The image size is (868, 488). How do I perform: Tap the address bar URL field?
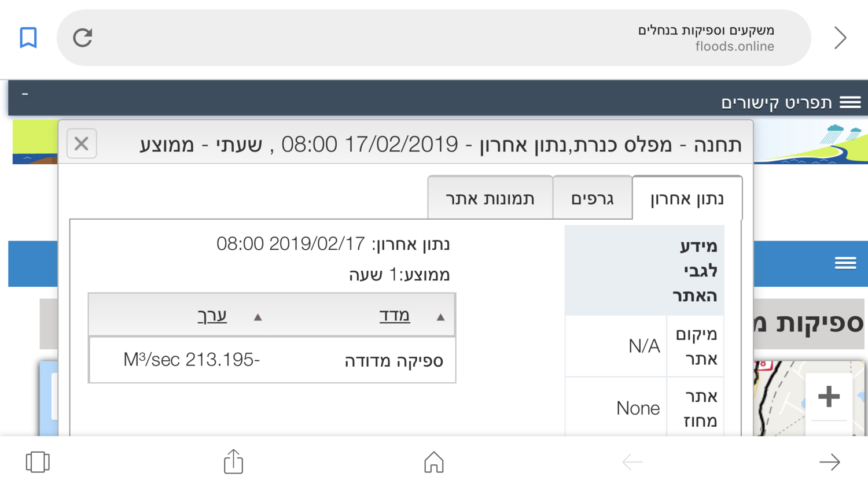click(x=434, y=38)
